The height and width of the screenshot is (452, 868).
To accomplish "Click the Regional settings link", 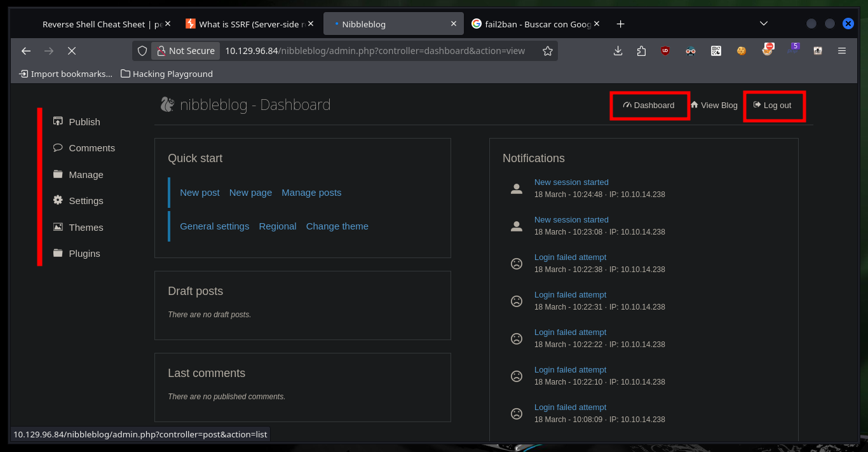I will coord(278,226).
